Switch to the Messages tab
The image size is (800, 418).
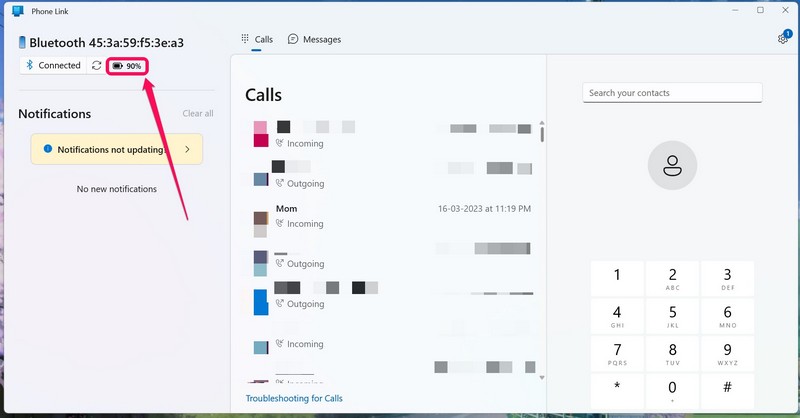314,39
